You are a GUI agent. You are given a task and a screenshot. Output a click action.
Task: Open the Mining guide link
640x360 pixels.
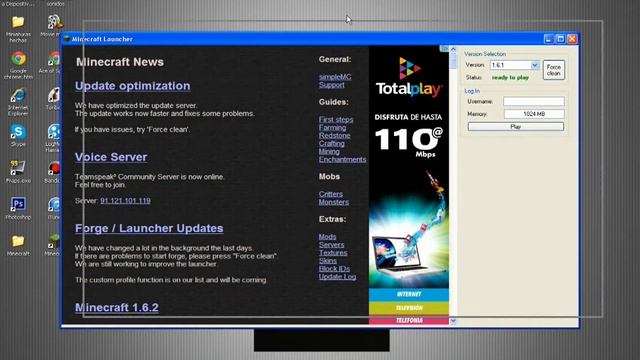point(329,151)
